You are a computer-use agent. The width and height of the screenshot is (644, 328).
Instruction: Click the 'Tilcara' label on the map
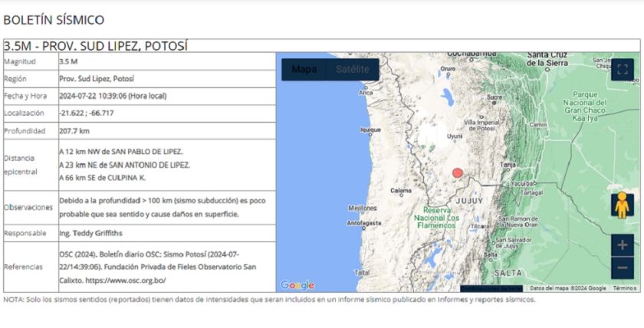pos(480,227)
